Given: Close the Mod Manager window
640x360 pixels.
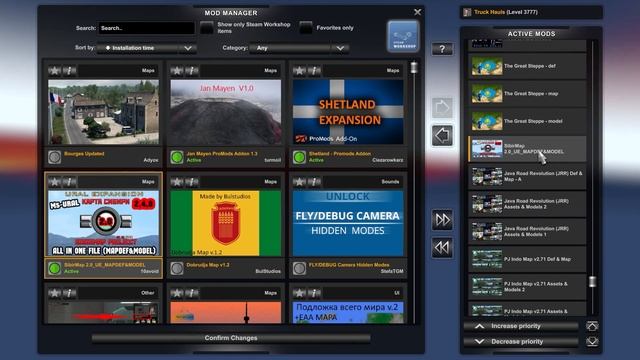Looking at the screenshot, I should coord(417,12).
